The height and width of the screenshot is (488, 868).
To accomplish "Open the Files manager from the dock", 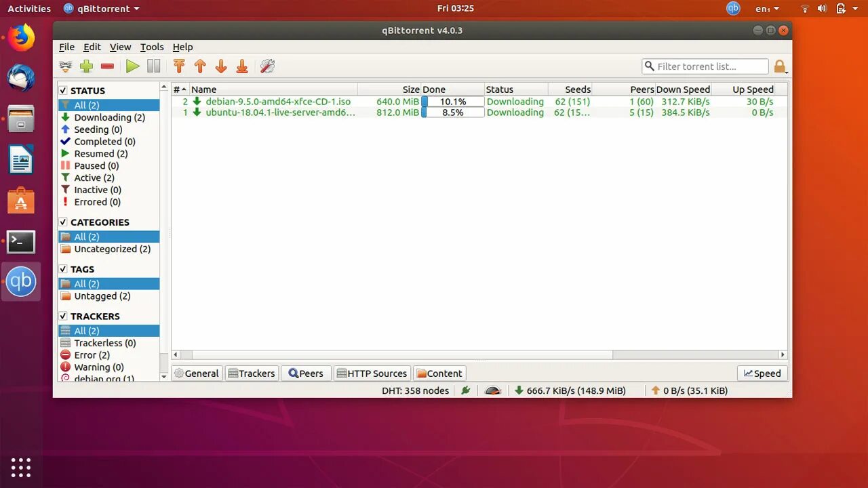I will pos(21,119).
